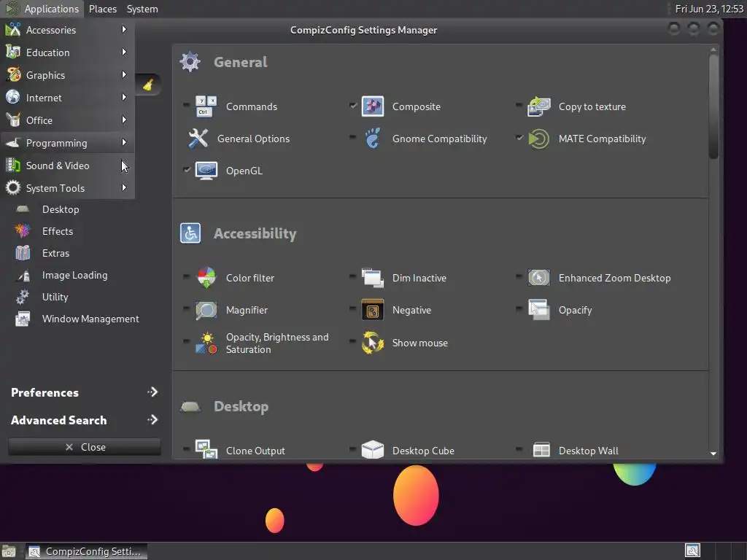Expand the Advanced Search arrow
Screen dimensions: 747x560
point(152,419)
